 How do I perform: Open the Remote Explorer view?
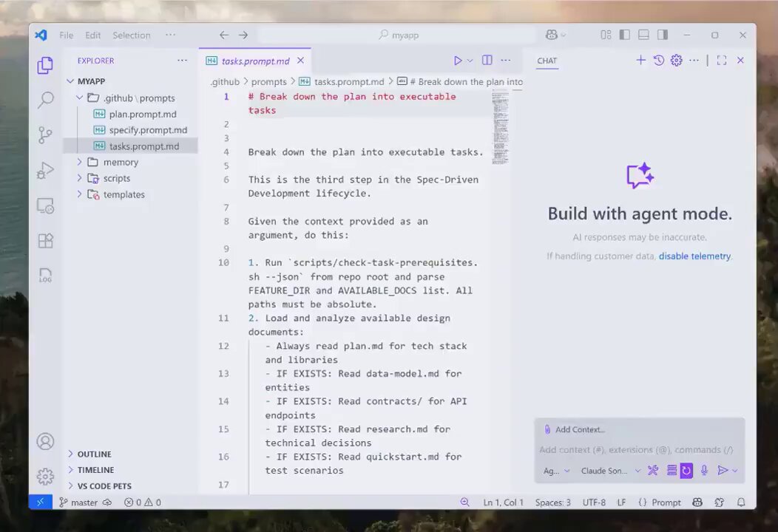(x=45, y=205)
